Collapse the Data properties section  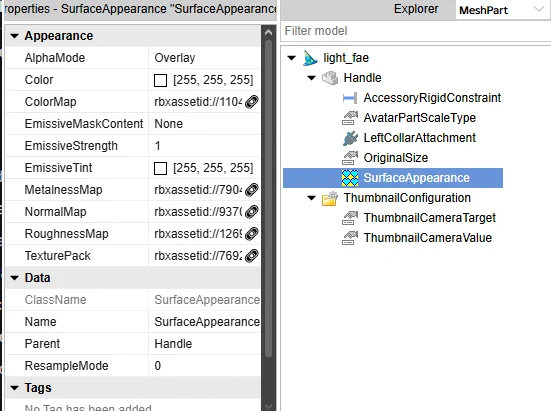point(14,278)
